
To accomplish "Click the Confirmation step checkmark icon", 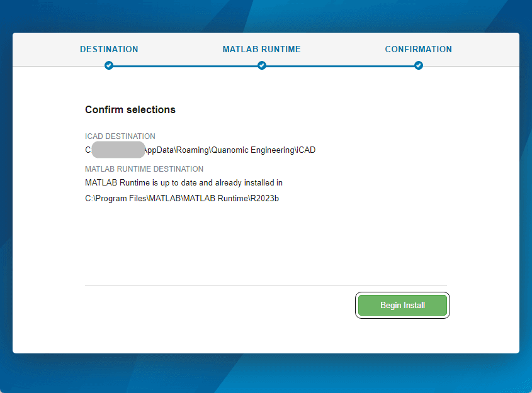I will [x=418, y=65].
